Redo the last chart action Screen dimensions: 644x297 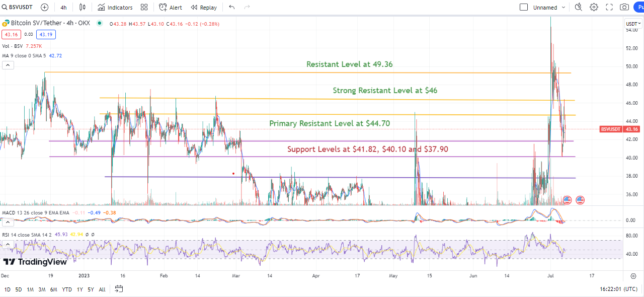(247, 7)
